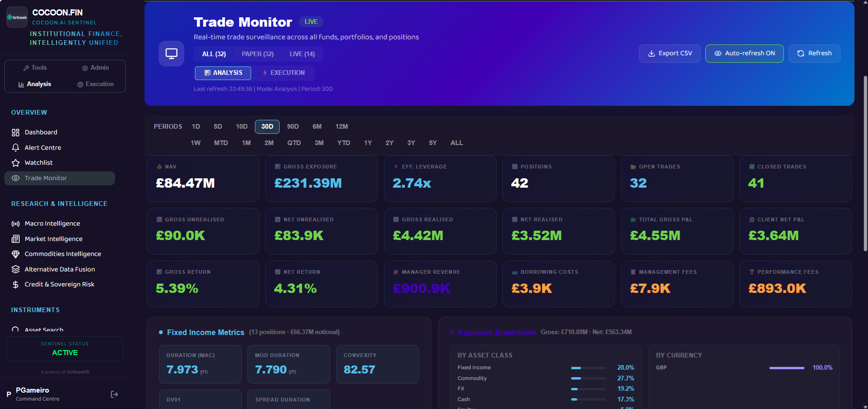Switch to ANALYSIS mode in header

click(223, 73)
